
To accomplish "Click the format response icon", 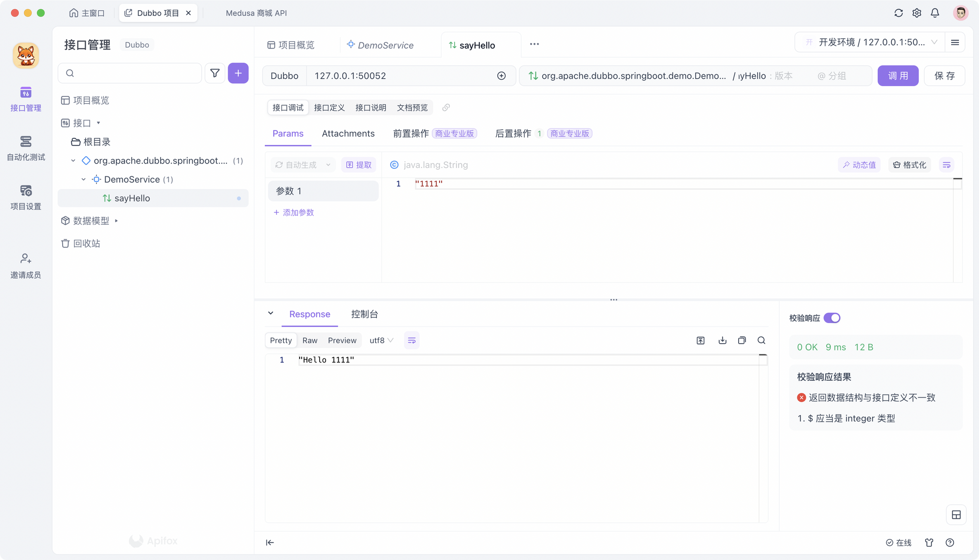I will point(412,340).
